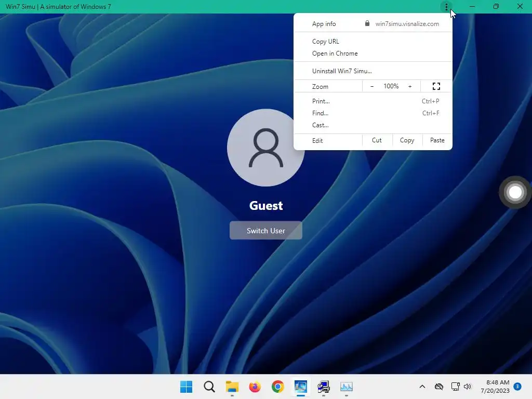532x399 pixels.
Task: Decrease zoom with the minus button
Action: [372, 87]
